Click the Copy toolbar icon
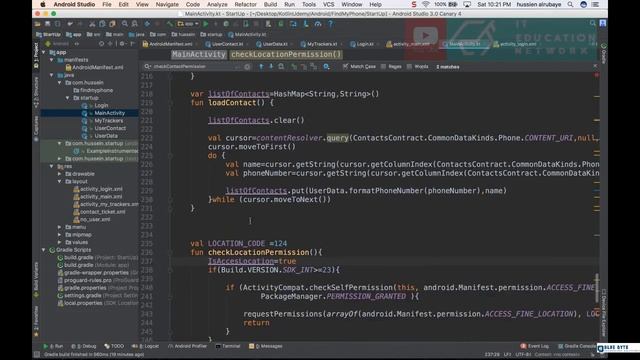This screenshot has height=360, width=640. 102,24
